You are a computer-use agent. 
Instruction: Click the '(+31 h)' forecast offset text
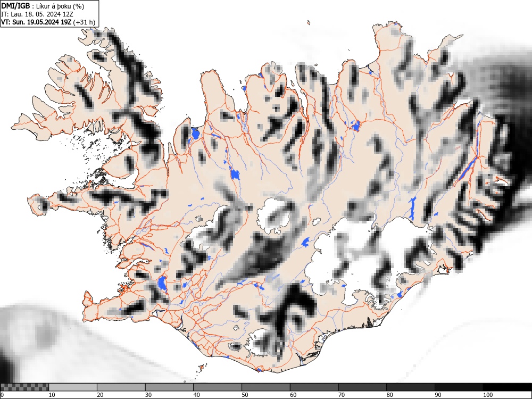point(84,22)
